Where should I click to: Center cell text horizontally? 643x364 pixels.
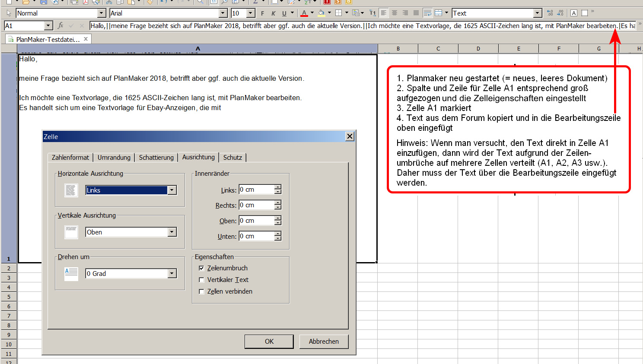pos(395,13)
